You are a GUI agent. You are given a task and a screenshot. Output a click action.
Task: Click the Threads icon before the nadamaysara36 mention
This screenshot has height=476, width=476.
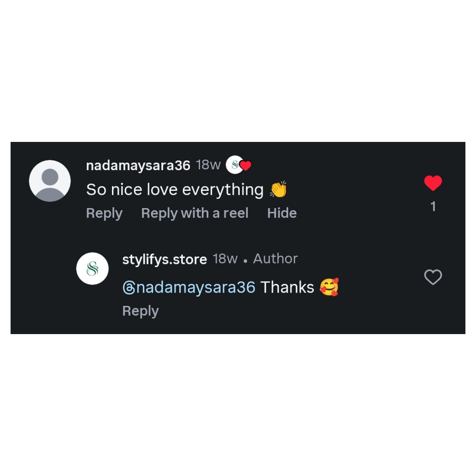tap(129, 287)
